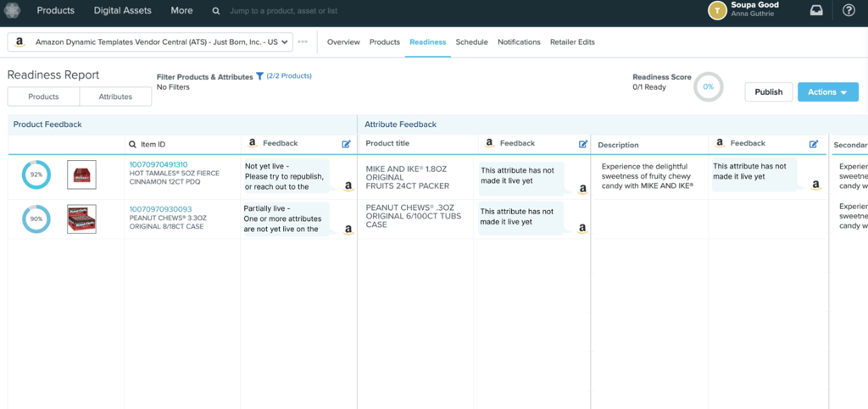This screenshot has height=409, width=868.
Task: Switch to Attributes view toggle
Action: tap(115, 97)
